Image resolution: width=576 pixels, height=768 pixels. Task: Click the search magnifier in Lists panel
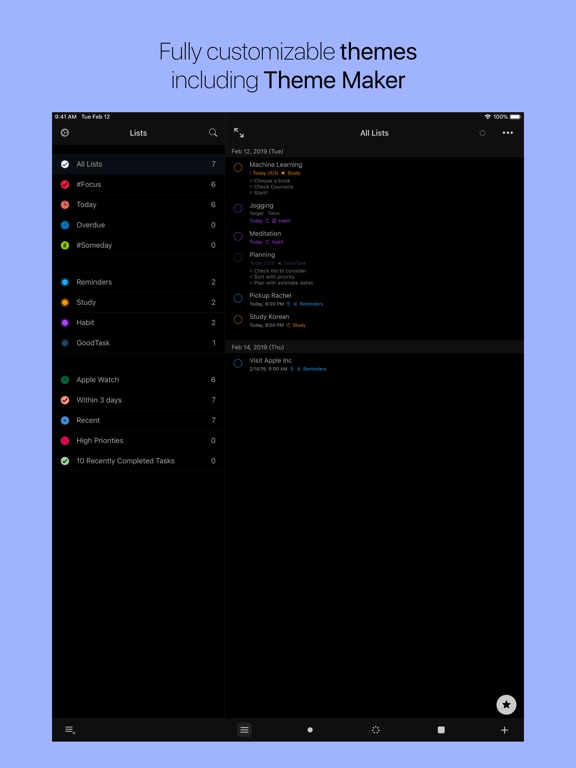click(x=213, y=133)
